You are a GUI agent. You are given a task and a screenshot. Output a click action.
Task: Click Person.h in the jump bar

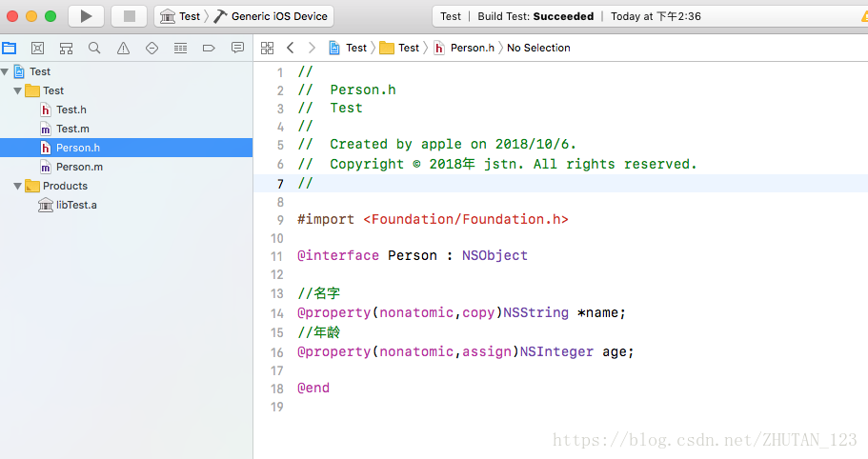[464, 49]
